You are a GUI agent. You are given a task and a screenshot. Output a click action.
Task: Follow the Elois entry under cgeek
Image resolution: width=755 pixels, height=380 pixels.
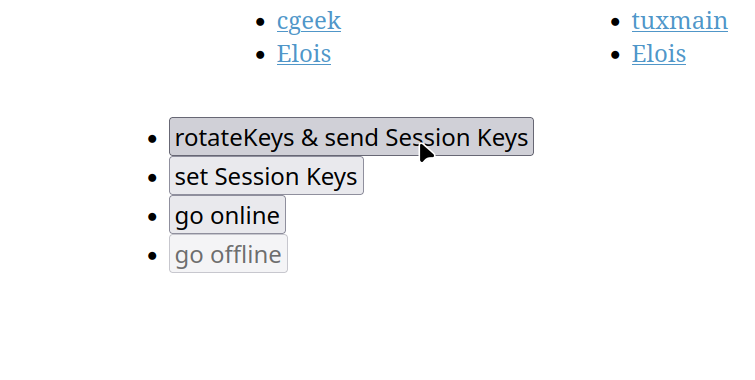click(304, 53)
